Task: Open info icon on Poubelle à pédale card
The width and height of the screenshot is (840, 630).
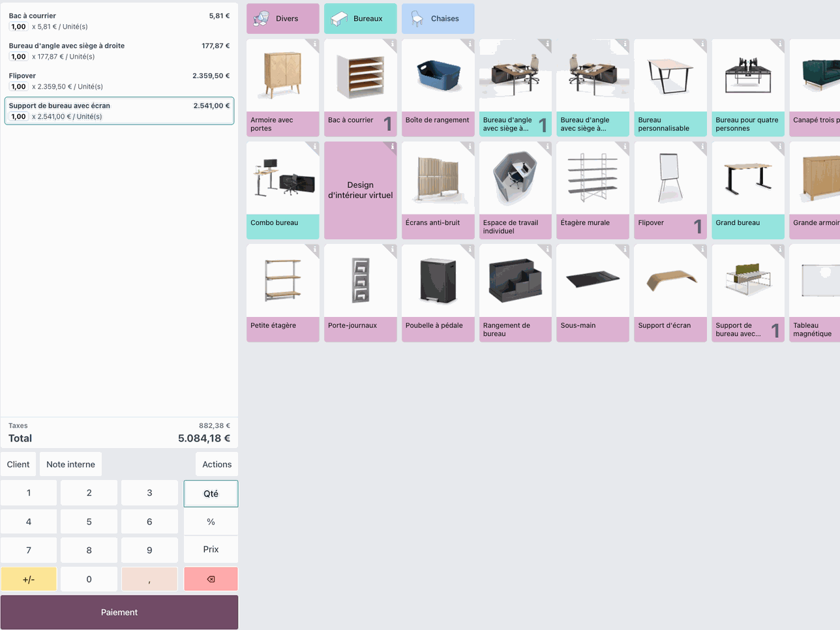Action: coord(470,249)
